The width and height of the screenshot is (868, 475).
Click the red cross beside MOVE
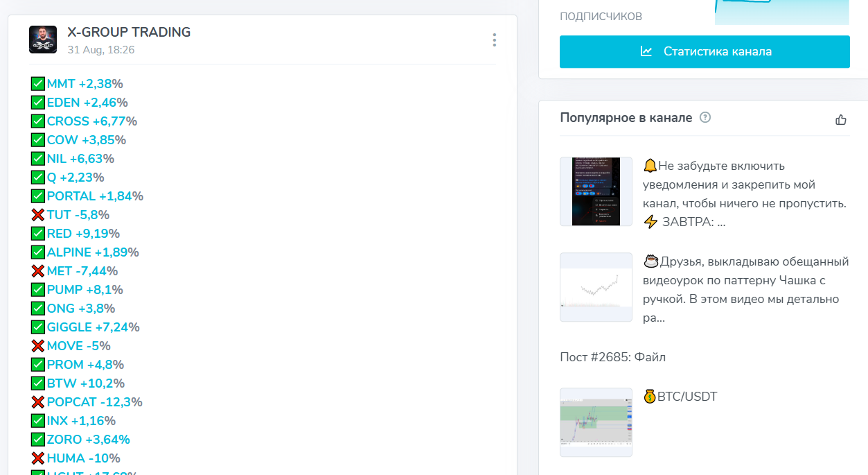coord(38,346)
